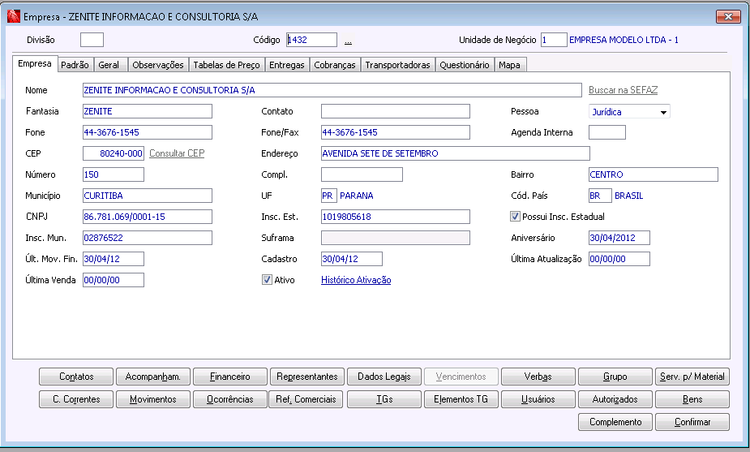Click the TGs button
The height and width of the screenshot is (452, 750).
coord(384,399)
